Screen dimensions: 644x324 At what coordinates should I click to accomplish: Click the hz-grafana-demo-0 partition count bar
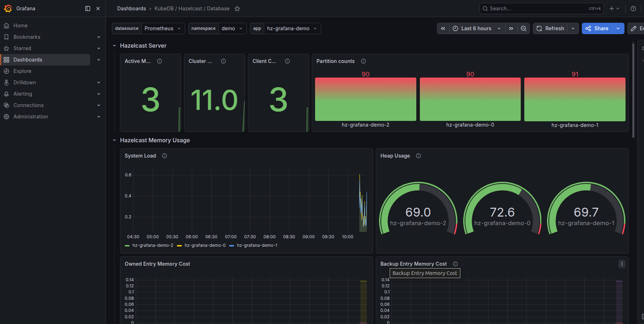(470, 99)
